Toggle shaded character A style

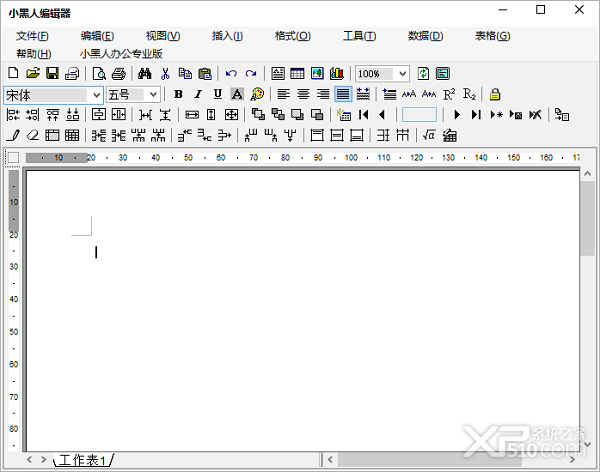237,94
